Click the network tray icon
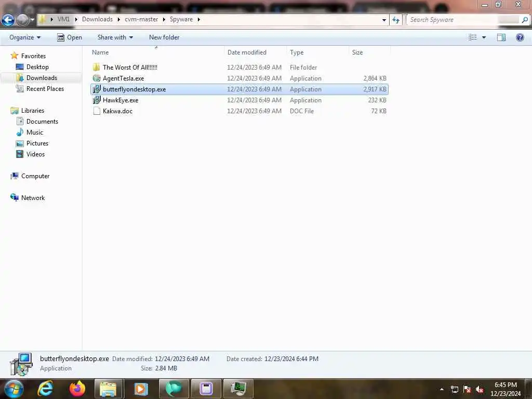This screenshot has width=532, height=399. point(454,390)
